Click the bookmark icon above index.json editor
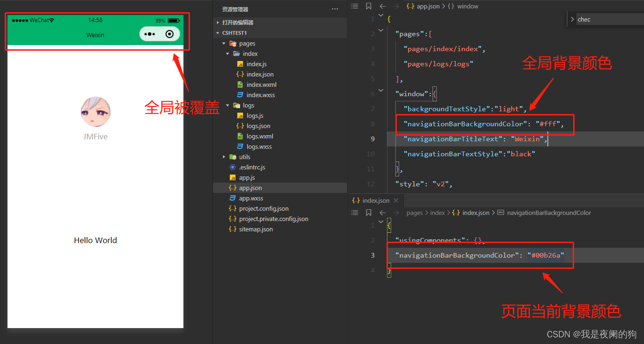644x344 pixels. [x=369, y=213]
